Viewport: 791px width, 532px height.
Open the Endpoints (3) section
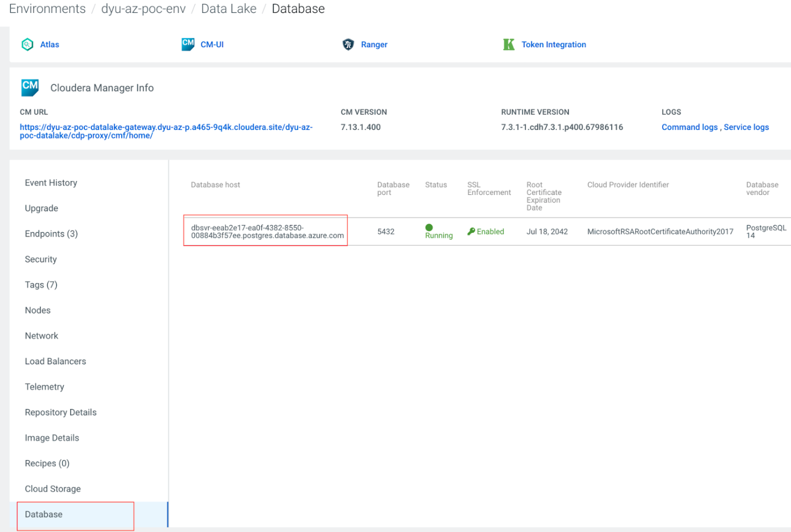pos(51,233)
